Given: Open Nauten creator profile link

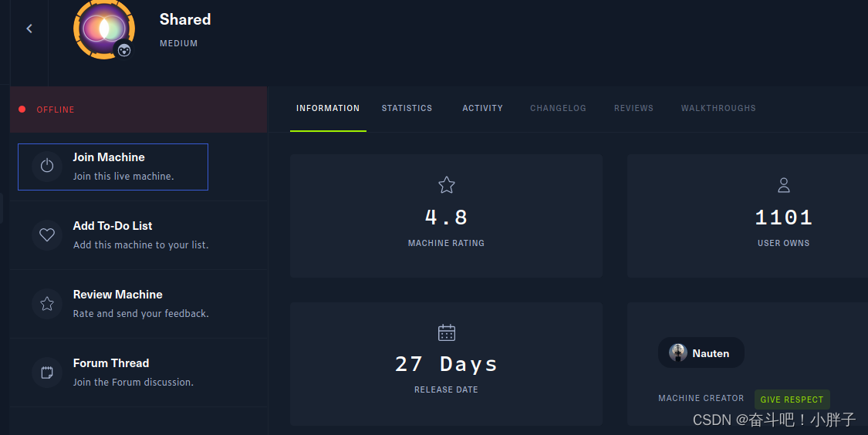Looking at the screenshot, I should 701,352.
